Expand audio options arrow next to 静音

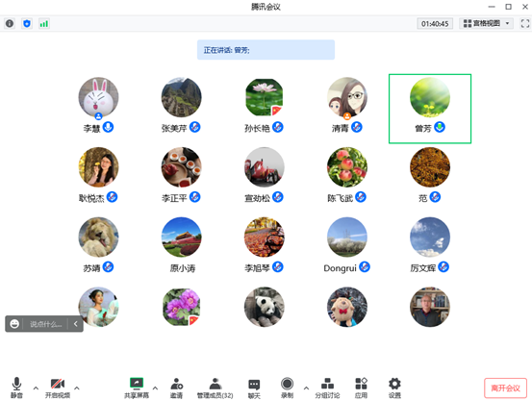pyautogui.click(x=36, y=388)
